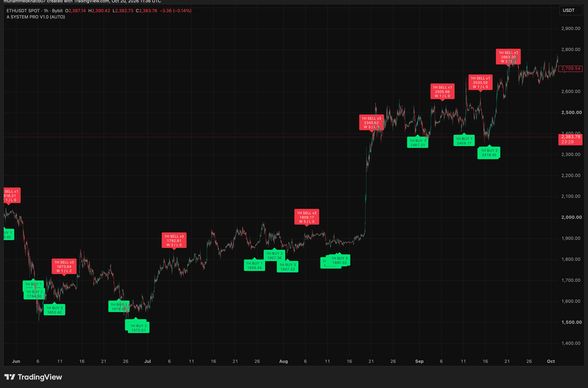Click the 1H BUY 3 1572.01 label
The width and height of the screenshot is (588, 388).
[139, 328]
